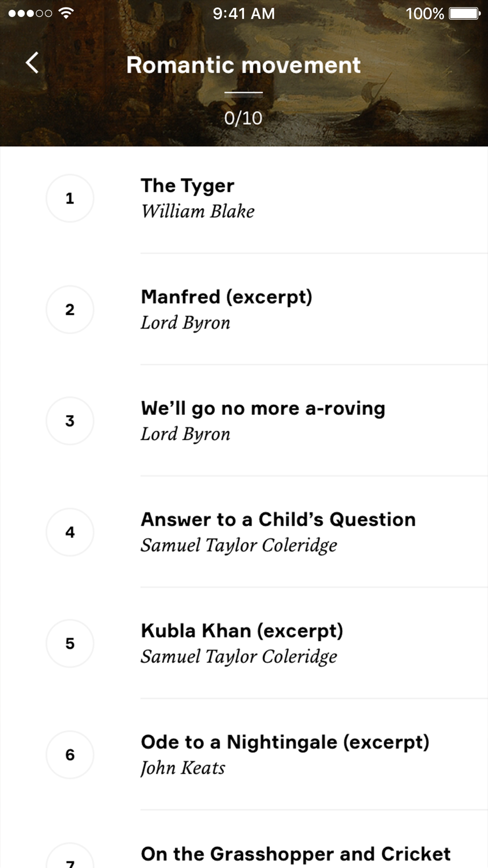Tap the 9:41 AM clock

(x=244, y=13)
